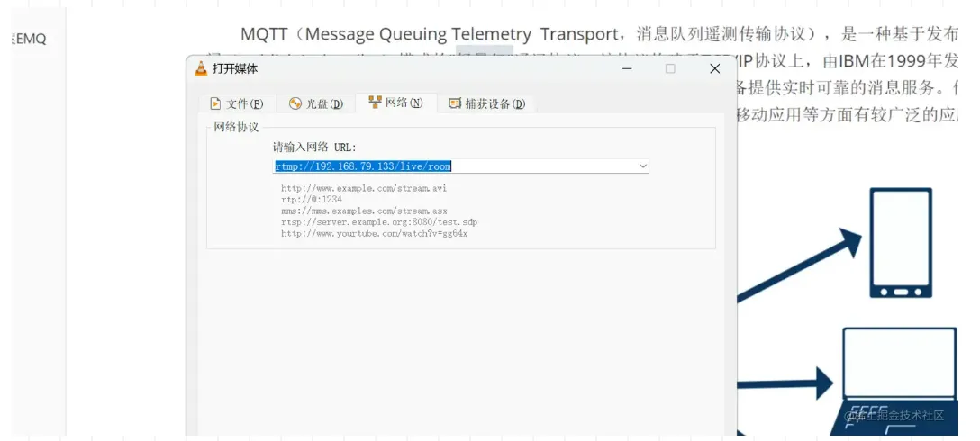This screenshot has height=441, width=980.
Task: Minimize the 打开媒体 dialog
Action: [x=626, y=68]
